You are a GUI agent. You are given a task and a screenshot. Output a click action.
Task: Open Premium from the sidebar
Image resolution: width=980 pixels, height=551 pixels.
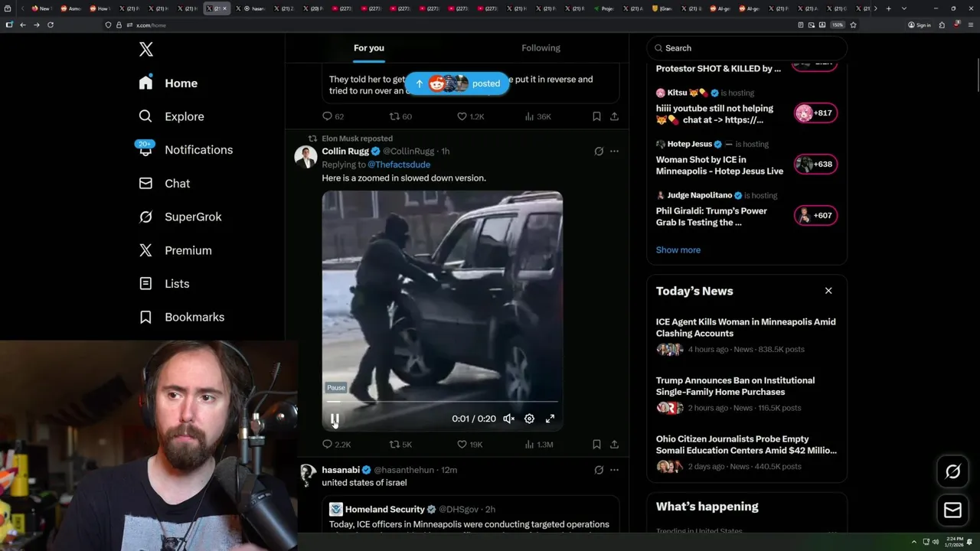[175, 250]
